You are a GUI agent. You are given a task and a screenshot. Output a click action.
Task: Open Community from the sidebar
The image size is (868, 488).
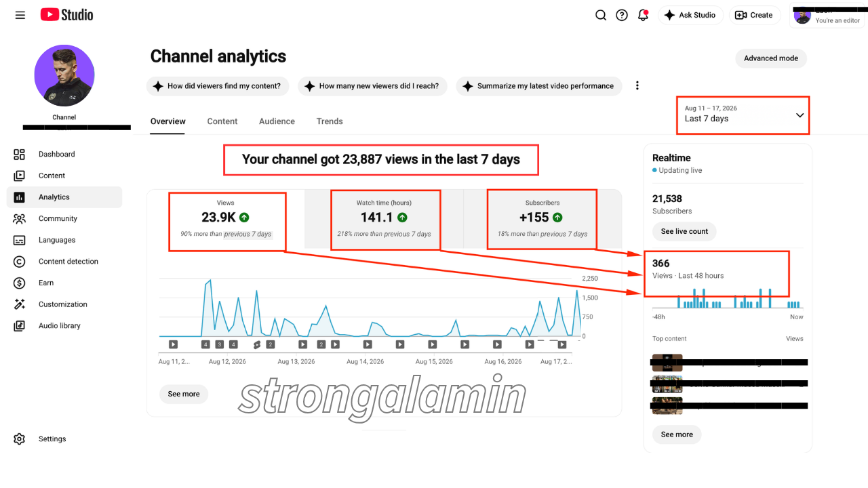(x=64, y=219)
